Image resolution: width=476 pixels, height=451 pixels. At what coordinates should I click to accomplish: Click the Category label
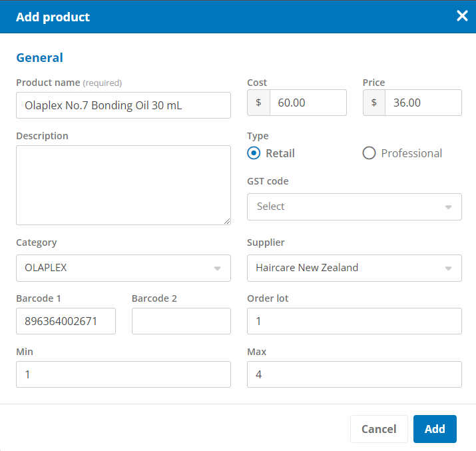tap(37, 242)
